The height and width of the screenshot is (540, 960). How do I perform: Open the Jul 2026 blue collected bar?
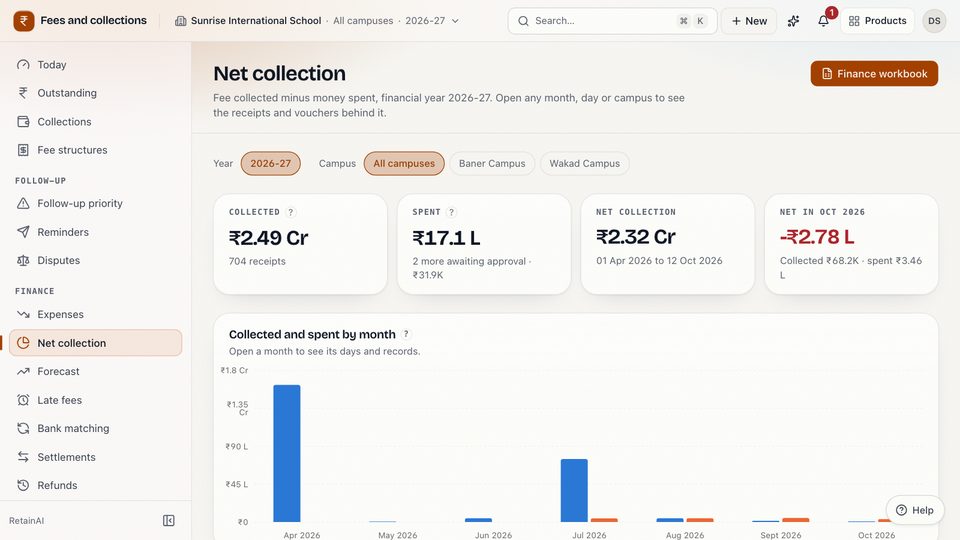(x=574, y=490)
